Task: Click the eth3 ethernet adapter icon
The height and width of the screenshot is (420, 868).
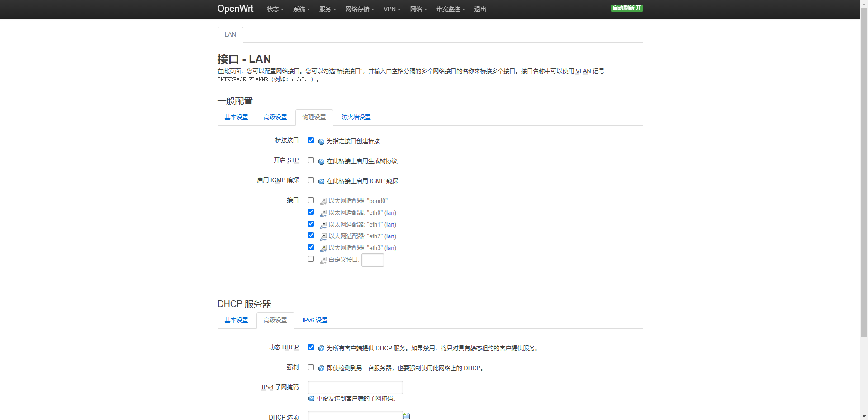Action: pos(323,248)
